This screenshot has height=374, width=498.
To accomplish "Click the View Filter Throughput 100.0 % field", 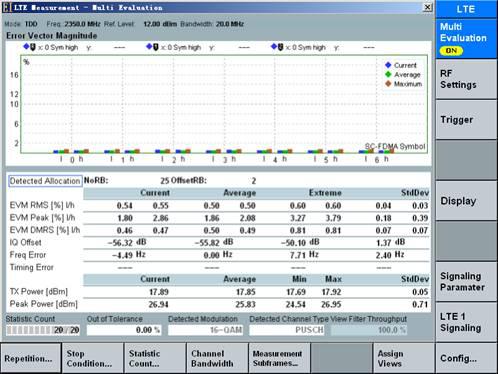I will (368, 330).
